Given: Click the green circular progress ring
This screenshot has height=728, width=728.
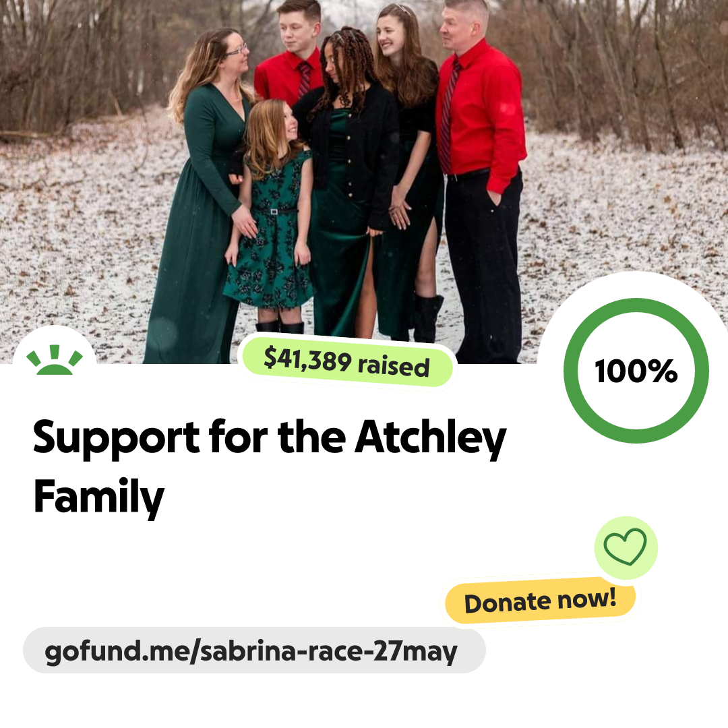Looking at the screenshot, I should [636, 371].
